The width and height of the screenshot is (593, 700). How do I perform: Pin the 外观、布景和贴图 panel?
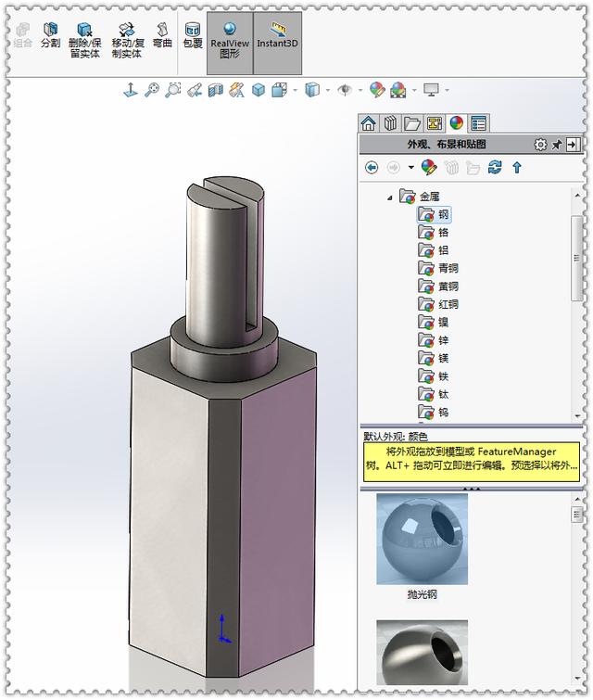(x=557, y=145)
